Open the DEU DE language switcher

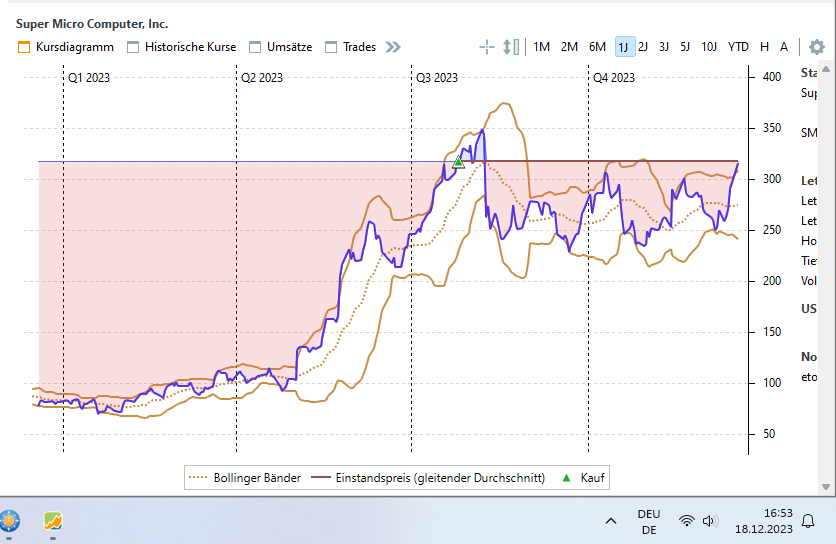(649, 522)
